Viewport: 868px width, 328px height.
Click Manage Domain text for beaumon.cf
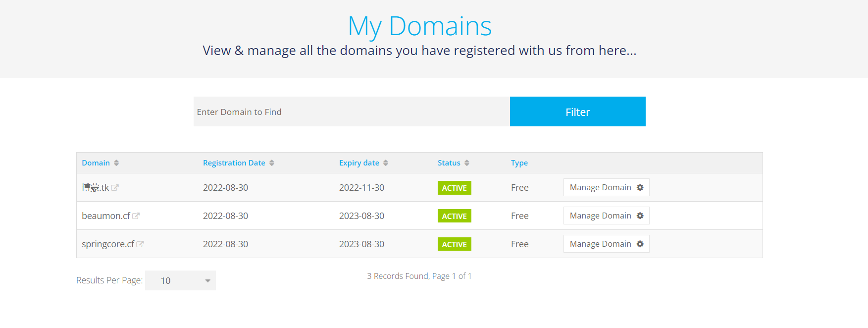pos(600,216)
